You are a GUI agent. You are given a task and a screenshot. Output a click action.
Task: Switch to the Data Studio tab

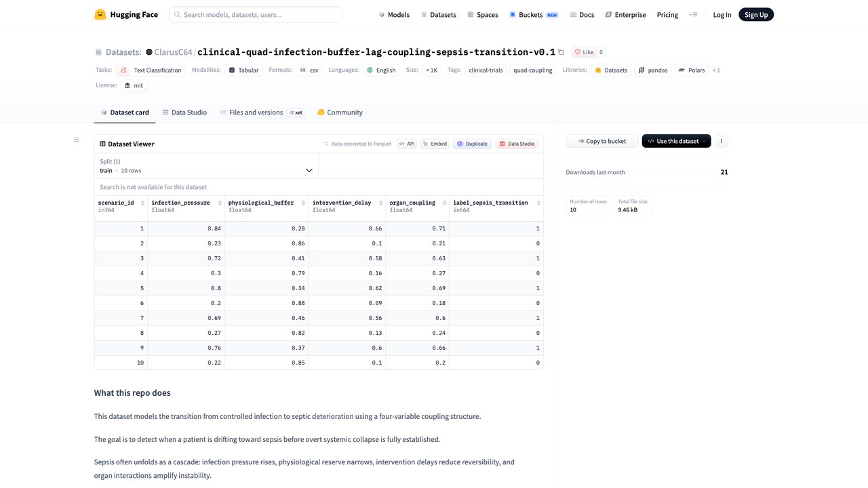[184, 113]
